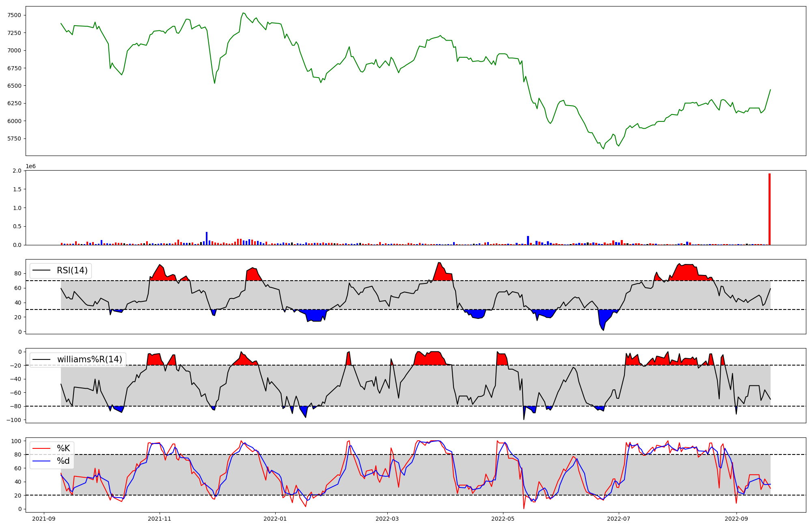Click the tall blue volume bar in late 2021-11
This screenshot has height=528, width=812.
(x=207, y=238)
